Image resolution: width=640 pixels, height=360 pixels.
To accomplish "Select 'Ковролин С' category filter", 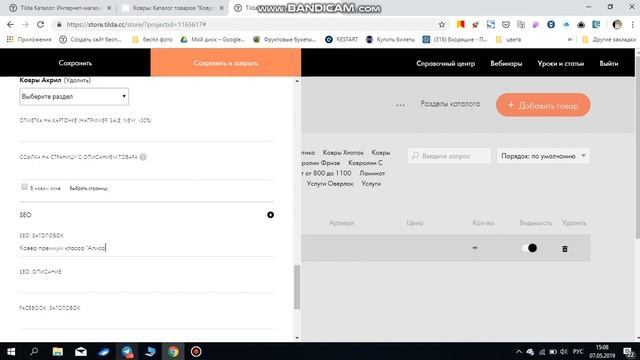I will 365,162.
